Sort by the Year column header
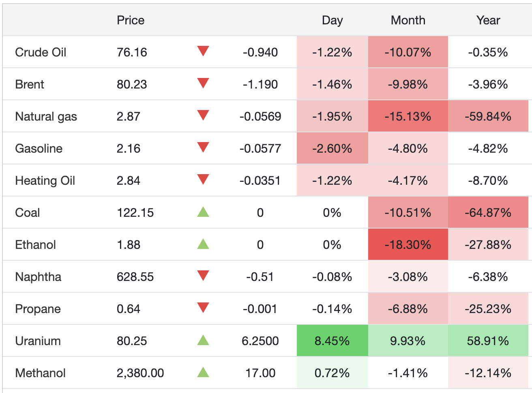The image size is (532, 393). 488,20
